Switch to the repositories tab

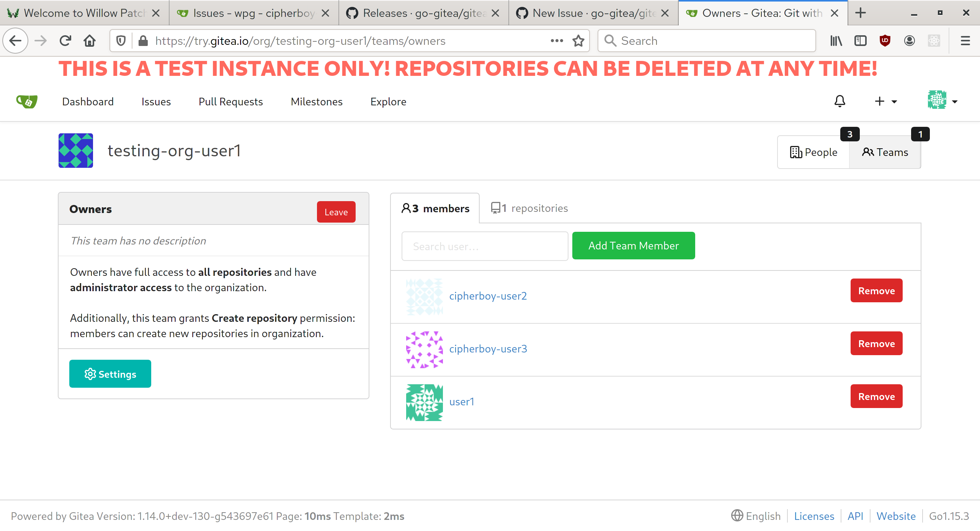coord(530,208)
